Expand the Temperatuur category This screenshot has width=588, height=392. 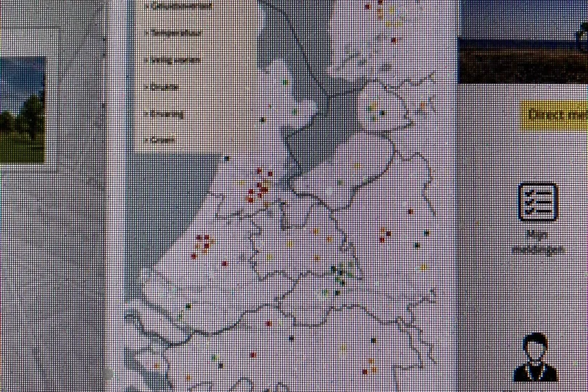pos(174,33)
